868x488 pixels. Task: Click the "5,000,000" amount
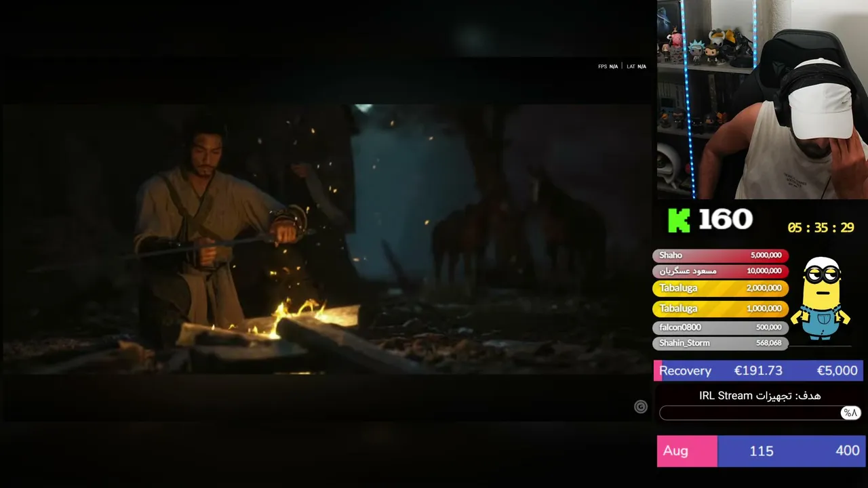[766, 256]
